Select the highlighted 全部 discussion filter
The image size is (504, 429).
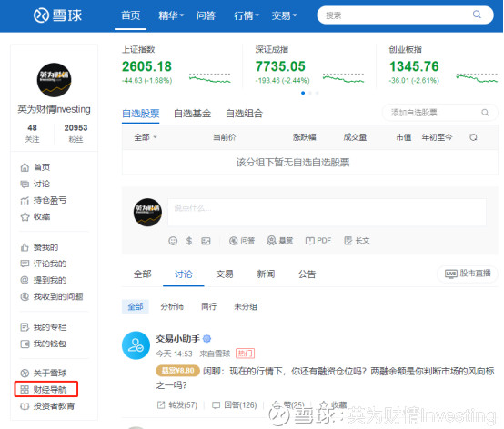coord(136,306)
